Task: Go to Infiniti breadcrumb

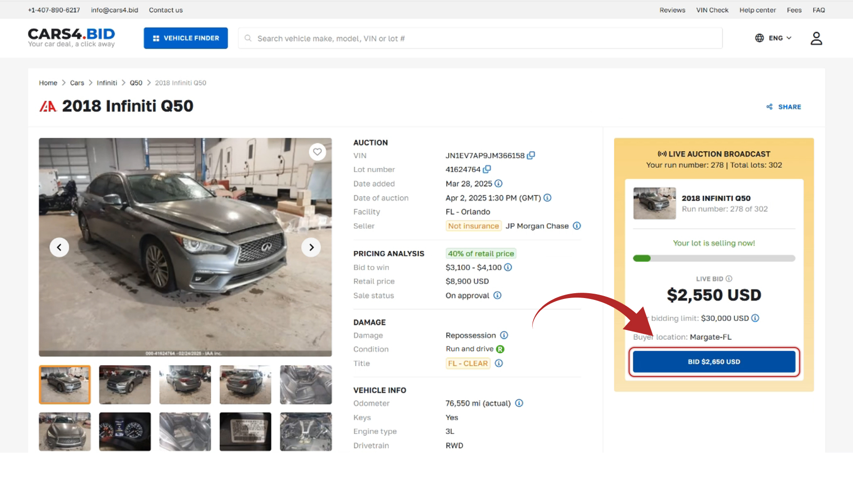Action: tap(107, 83)
